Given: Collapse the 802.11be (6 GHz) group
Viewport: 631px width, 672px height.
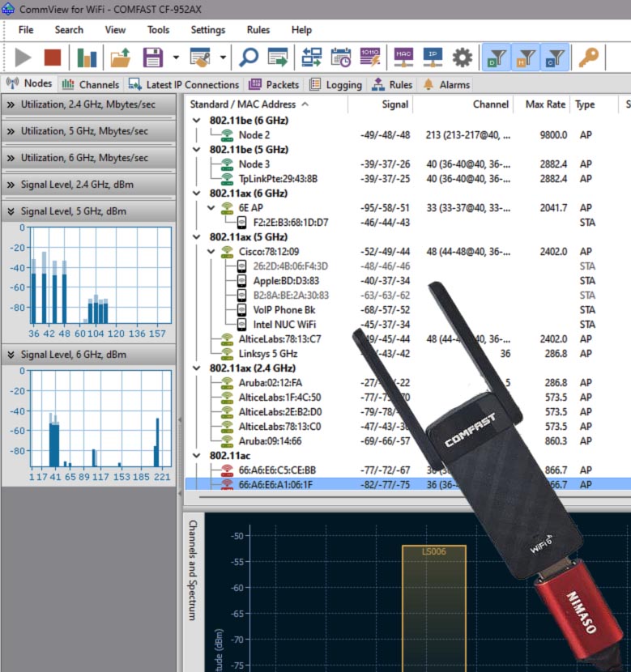Looking at the screenshot, I should coord(196,121).
